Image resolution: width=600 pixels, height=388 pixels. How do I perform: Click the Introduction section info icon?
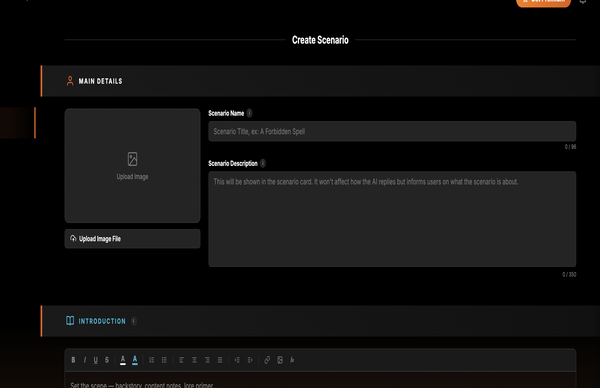134,321
